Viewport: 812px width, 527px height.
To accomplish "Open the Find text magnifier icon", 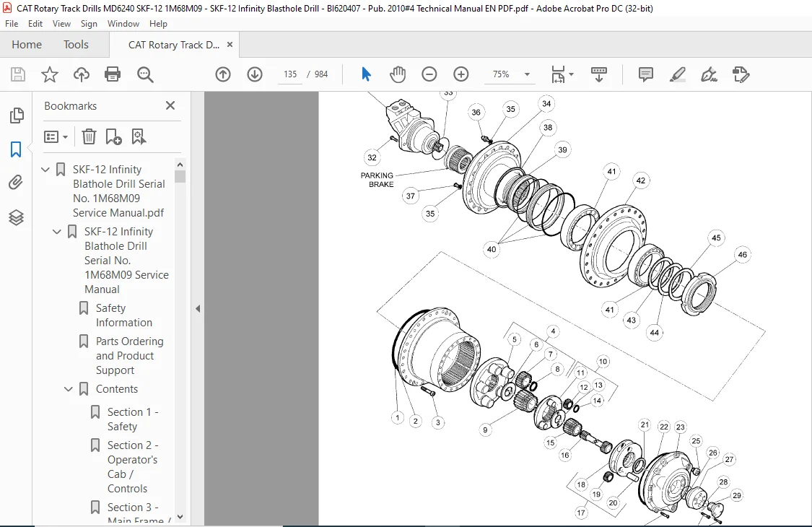I will pyautogui.click(x=145, y=74).
